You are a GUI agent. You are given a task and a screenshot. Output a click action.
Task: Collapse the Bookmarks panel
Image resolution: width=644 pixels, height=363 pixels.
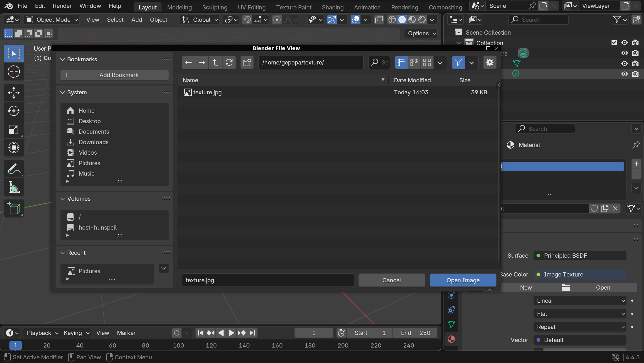[63, 59]
